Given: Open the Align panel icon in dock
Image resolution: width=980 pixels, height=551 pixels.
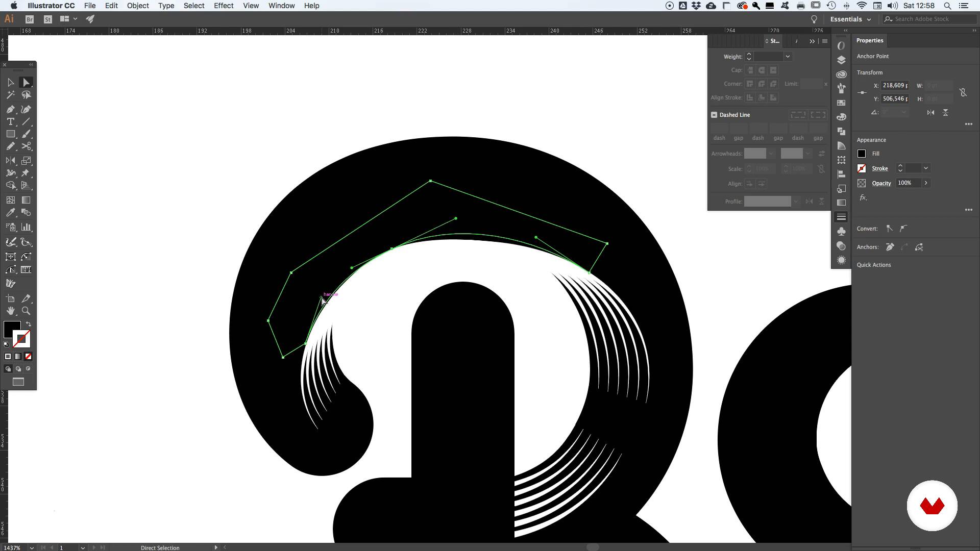Looking at the screenshot, I should (x=841, y=174).
